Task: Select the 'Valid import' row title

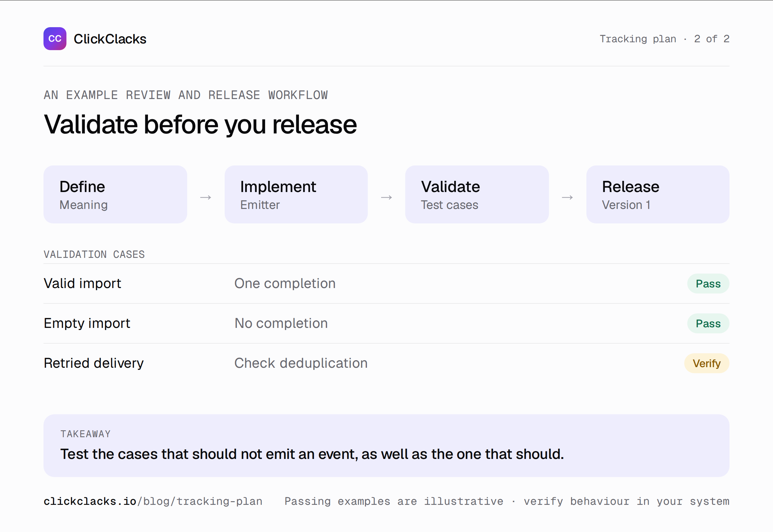Action: (x=82, y=283)
